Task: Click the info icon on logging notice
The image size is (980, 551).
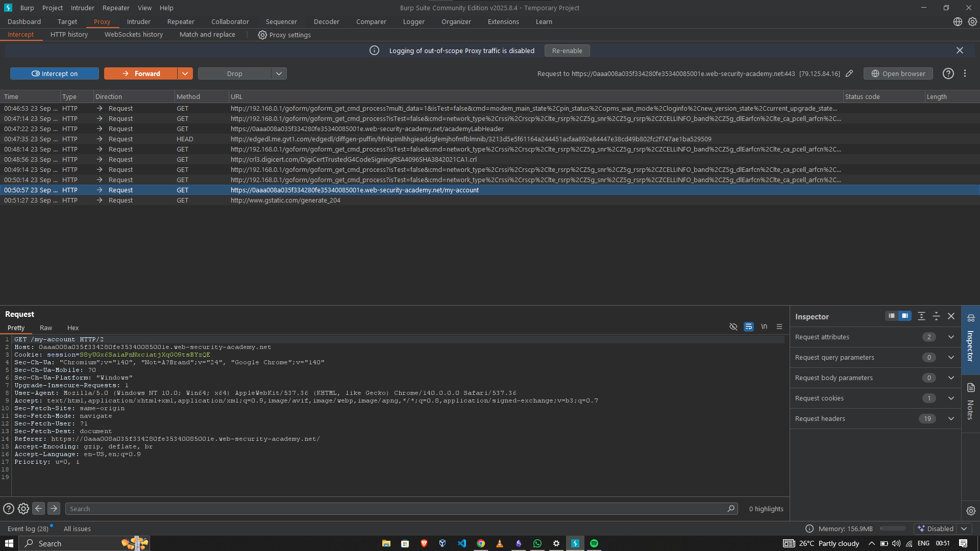Action: click(x=374, y=51)
